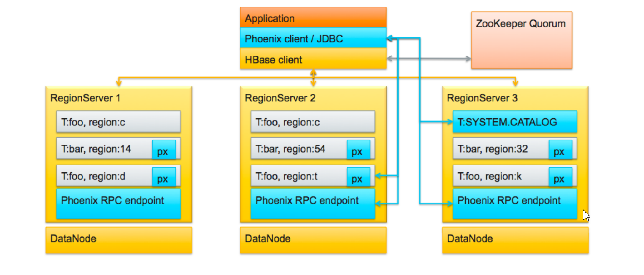Select T:foo, region:c in RegionServer 1
This screenshot has width=644, height=275.
[x=118, y=122]
